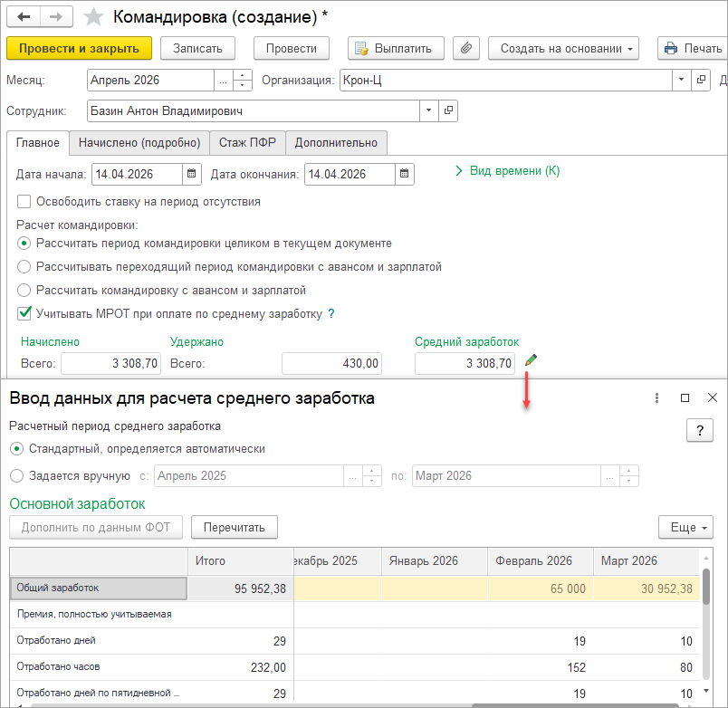Open the Стаж ПФР tab
This screenshot has height=708, width=728.
247,142
